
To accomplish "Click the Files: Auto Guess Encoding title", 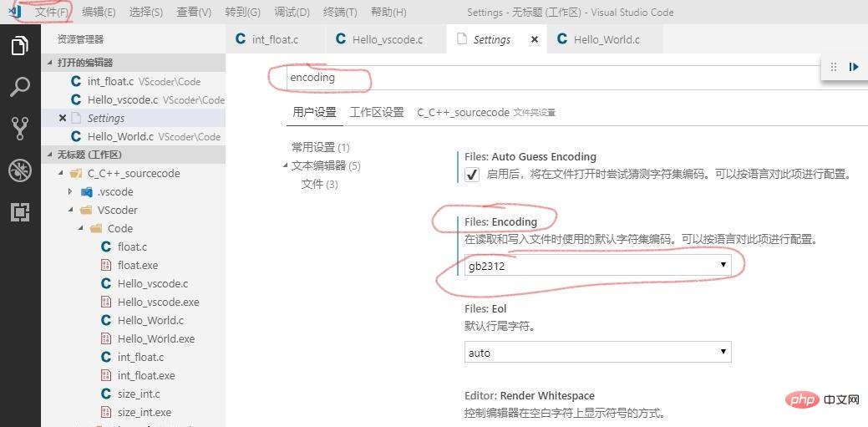I will (530, 157).
